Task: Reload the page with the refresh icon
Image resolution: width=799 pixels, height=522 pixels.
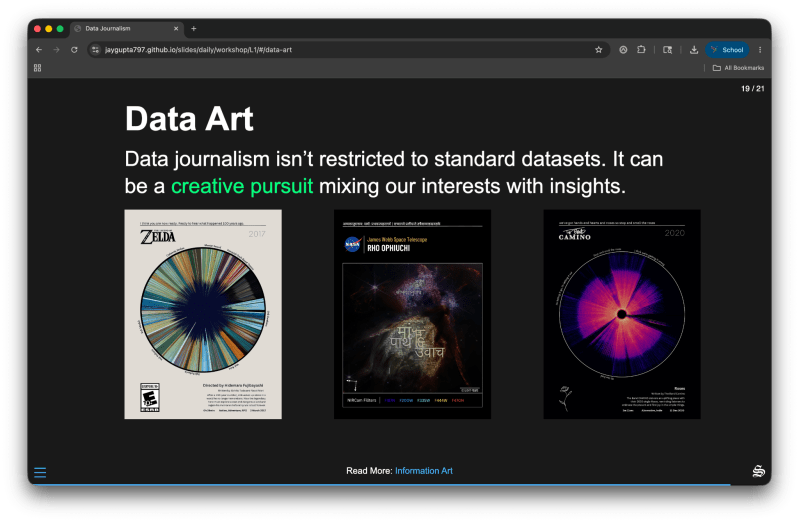Action: [74, 49]
